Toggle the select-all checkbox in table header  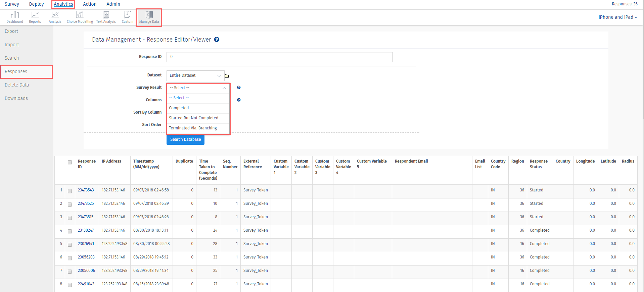70,162
